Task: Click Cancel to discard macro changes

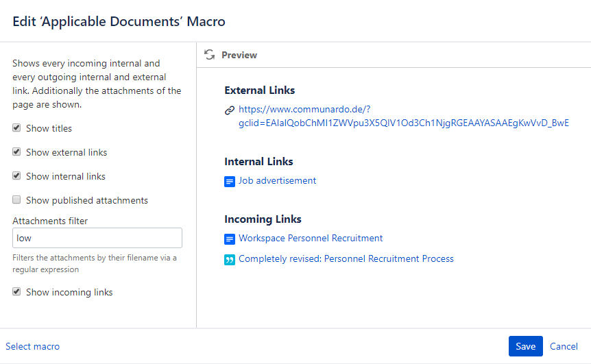Action: (x=564, y=346)
